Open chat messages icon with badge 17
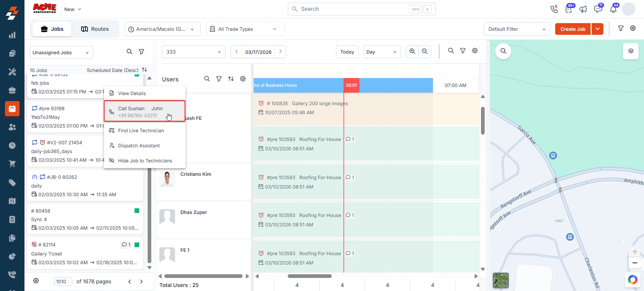 [x=598, y=9]
